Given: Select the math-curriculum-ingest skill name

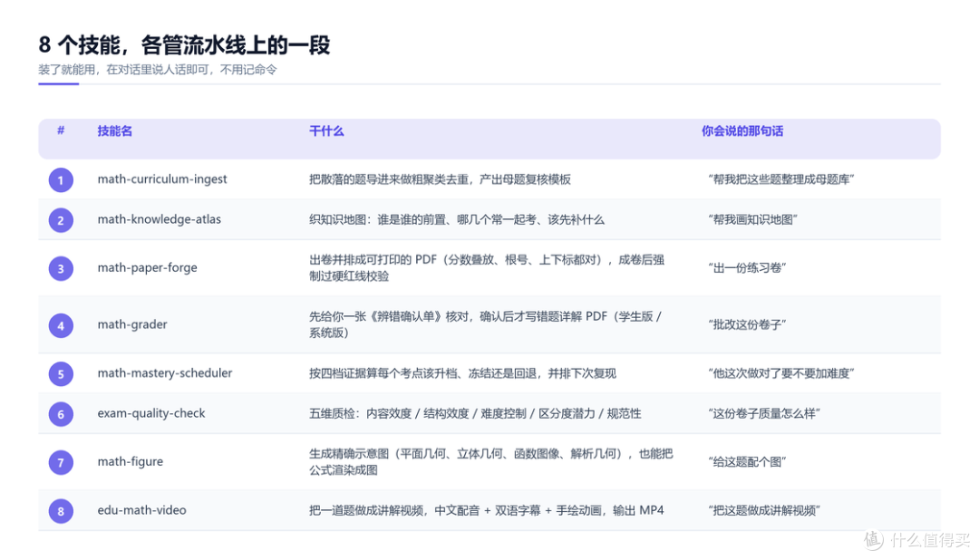Looking at the screenshot, I should [161, 179].
